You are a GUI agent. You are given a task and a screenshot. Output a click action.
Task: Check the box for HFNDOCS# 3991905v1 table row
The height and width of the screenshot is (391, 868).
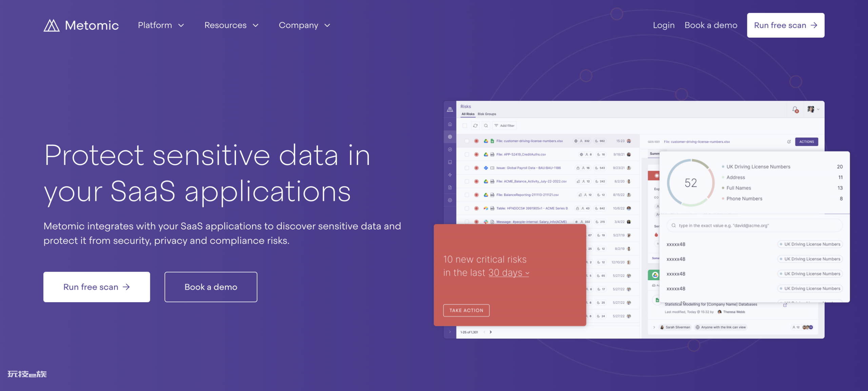coord(467,208)
